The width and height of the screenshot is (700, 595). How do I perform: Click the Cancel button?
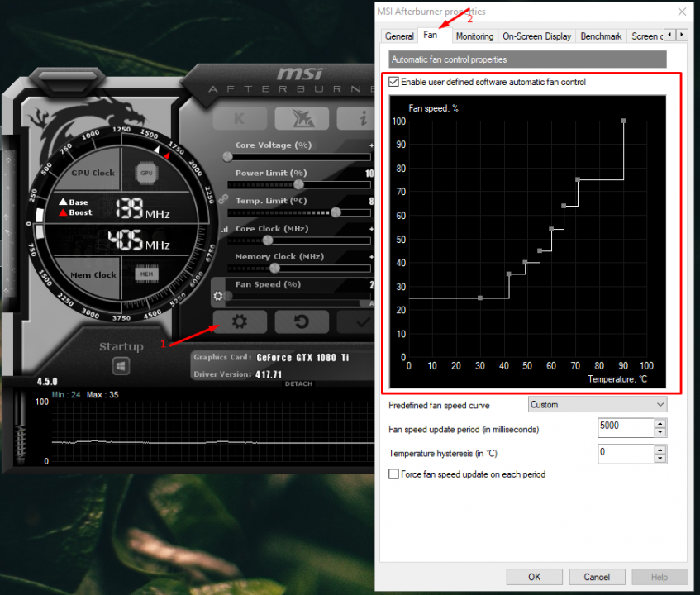(x=597, y=577)
